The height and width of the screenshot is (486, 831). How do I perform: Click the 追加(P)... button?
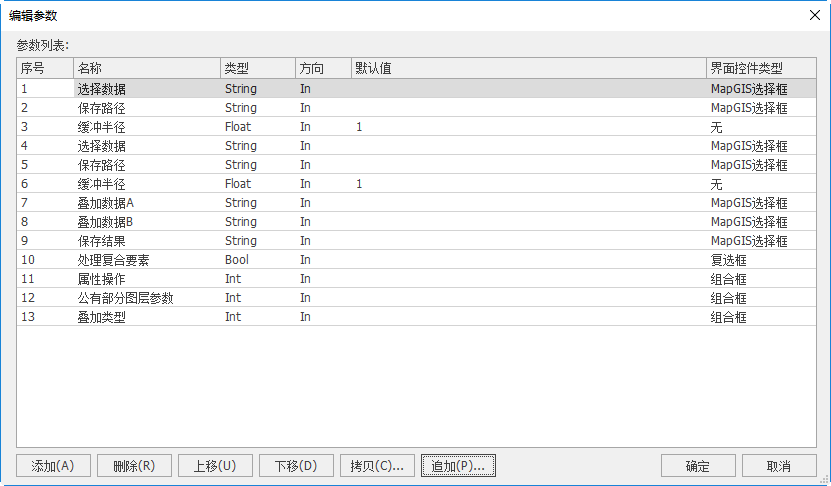click(457, 466)
